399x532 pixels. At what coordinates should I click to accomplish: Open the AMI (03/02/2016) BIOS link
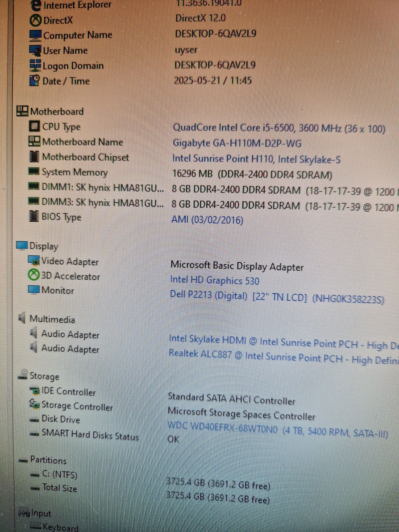207,220
